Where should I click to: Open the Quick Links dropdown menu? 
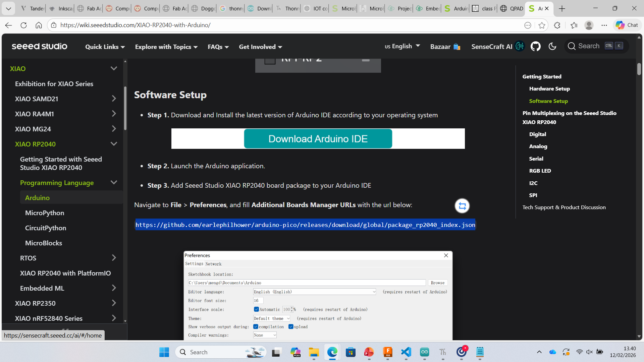point(105,47)
